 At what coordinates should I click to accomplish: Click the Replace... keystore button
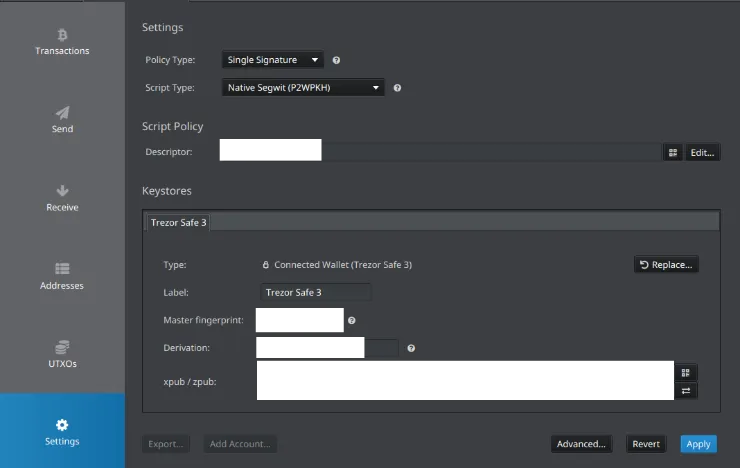point(666,265)
